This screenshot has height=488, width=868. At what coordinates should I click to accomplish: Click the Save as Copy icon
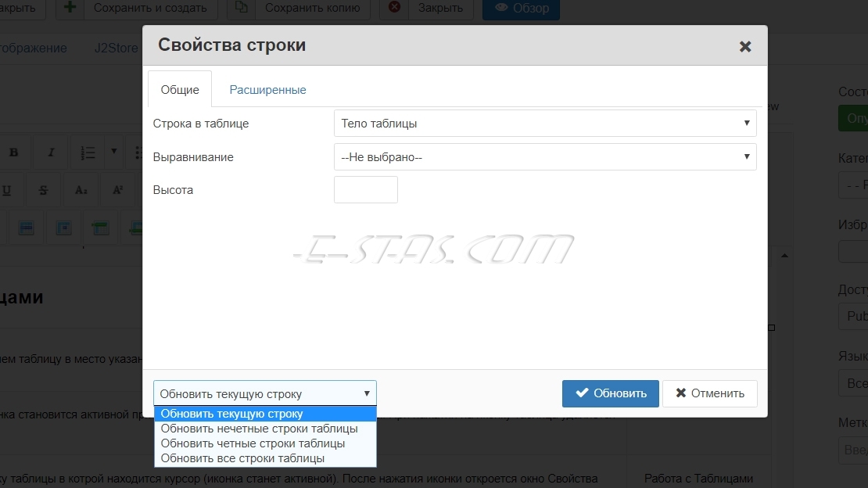pos(242,7)
